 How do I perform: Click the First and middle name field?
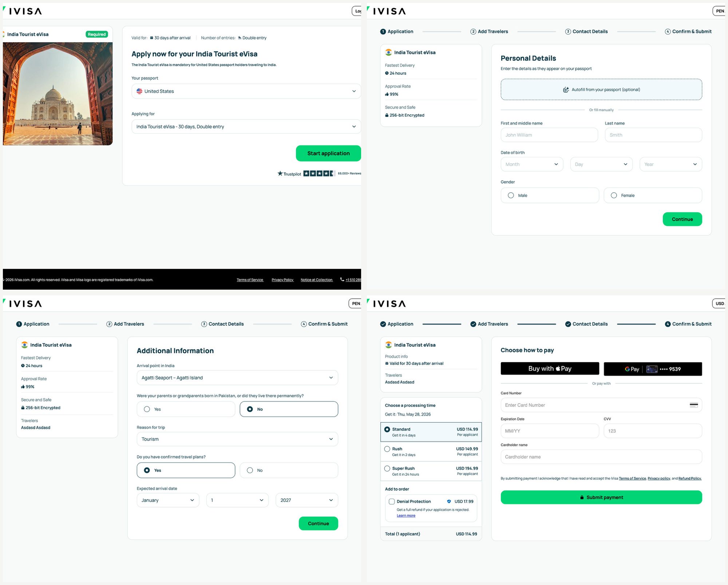coord(549,135)
